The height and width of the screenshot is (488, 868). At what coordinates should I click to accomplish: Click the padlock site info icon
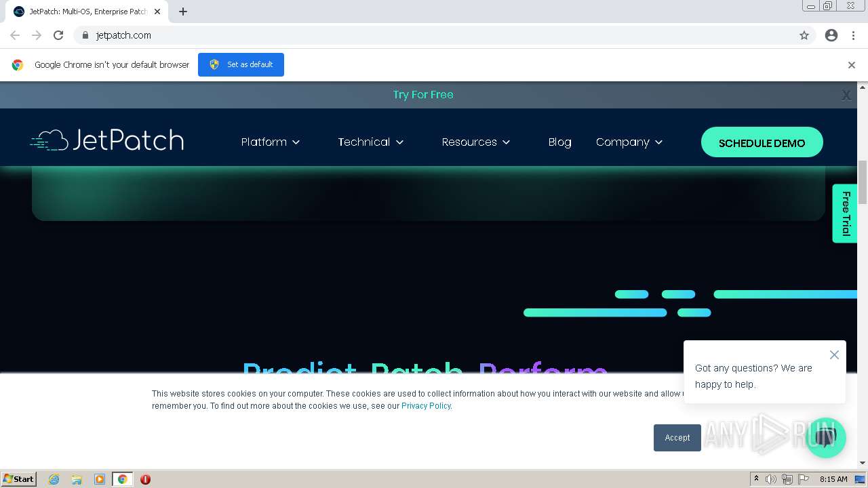click(85, 35)
